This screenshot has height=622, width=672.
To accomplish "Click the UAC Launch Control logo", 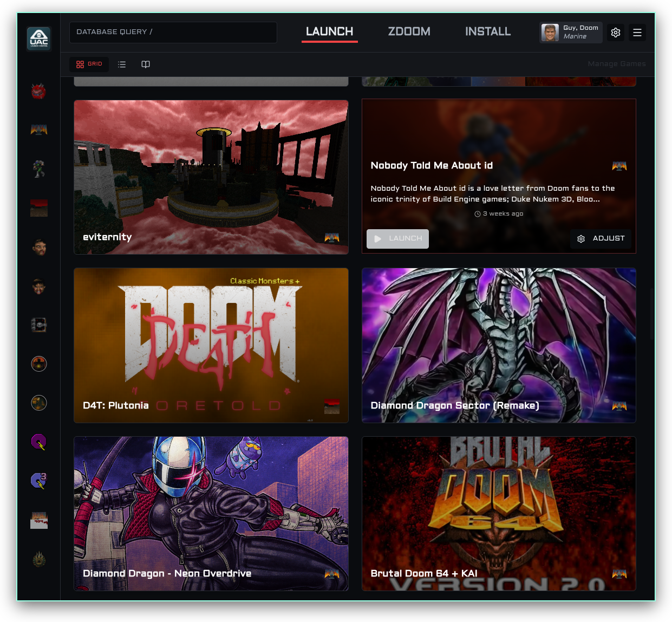I will [39, 39].
